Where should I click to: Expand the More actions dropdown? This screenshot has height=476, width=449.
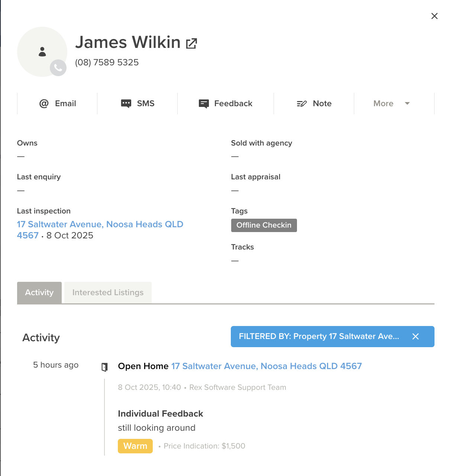pos(392,104)
